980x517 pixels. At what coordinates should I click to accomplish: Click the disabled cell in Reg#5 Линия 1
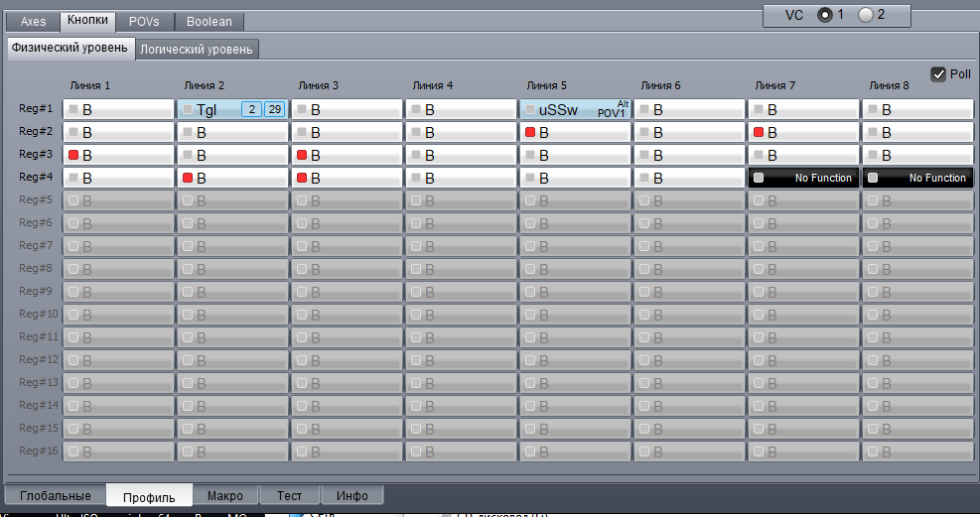[x=118, y=200]
